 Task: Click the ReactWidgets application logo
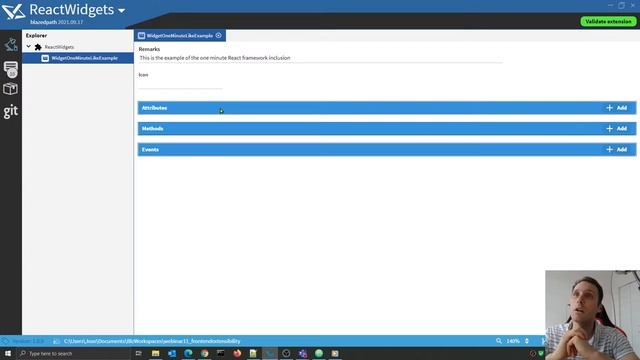pyautogui.click(x=13, y=11)
